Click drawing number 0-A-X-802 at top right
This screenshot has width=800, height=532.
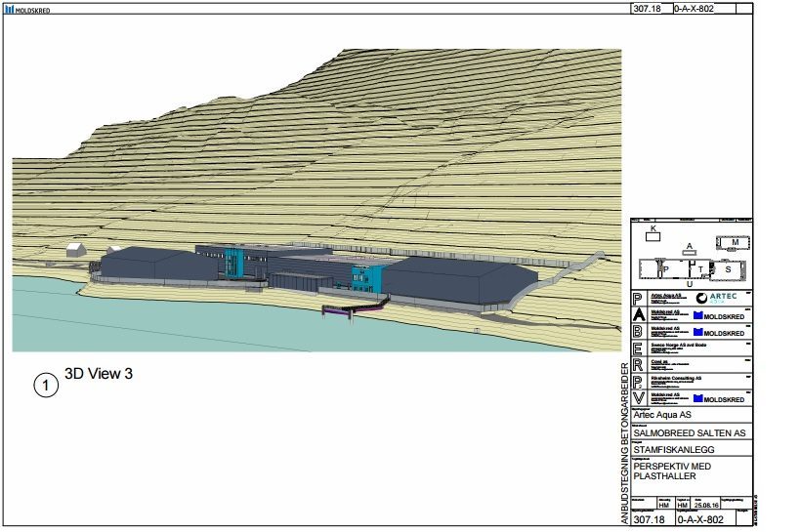(699, 8)
